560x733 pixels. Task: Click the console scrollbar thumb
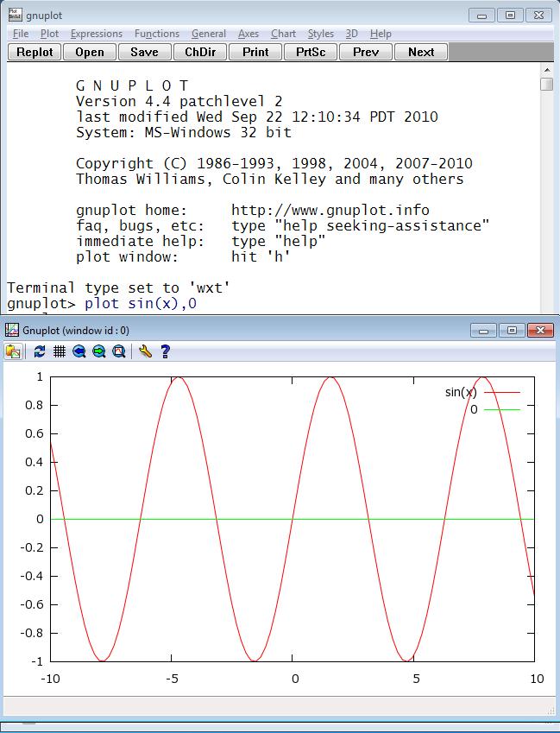point(547,84)
